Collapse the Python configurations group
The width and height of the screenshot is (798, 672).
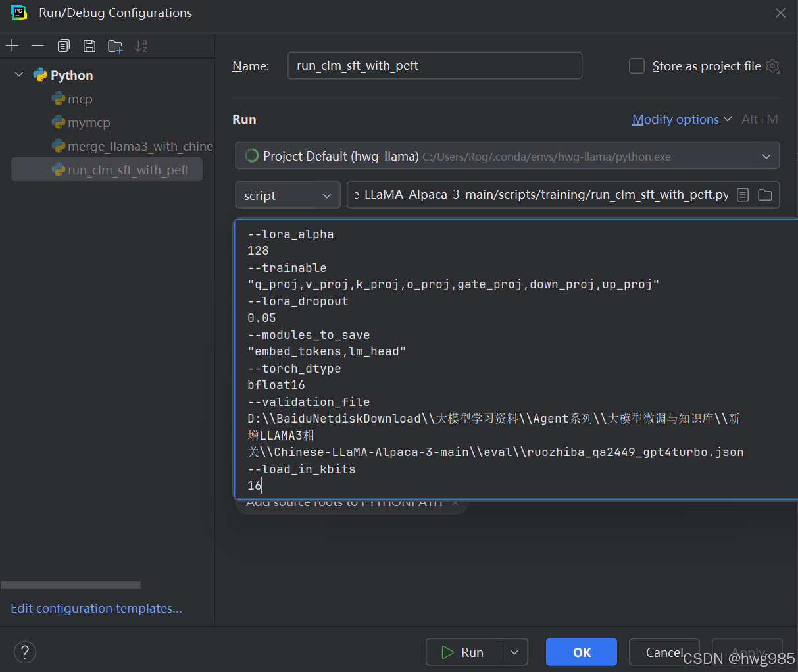19,75
